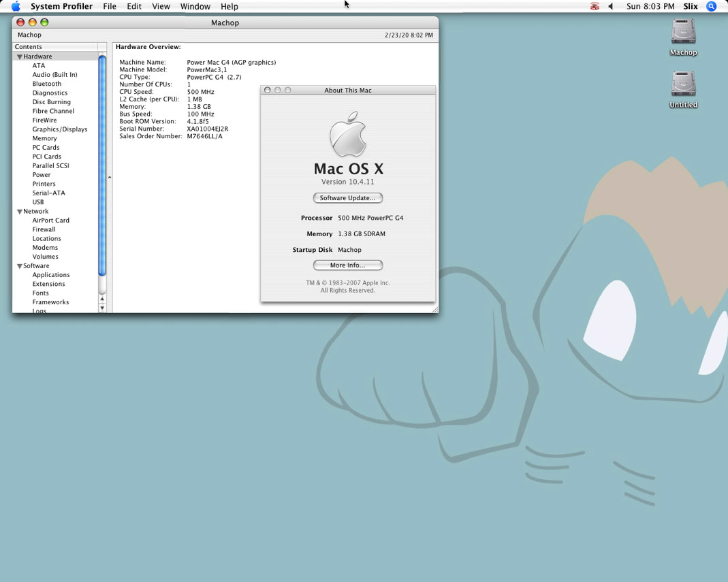Screen dimensions: 728x582
Task: Click the sidebar scroll down arrow
Action: point(102,308)
